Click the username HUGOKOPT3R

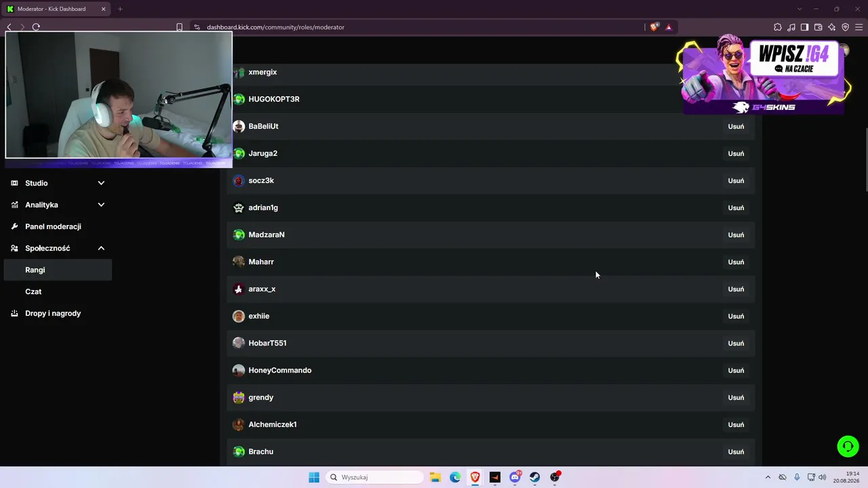pos(274,99)
